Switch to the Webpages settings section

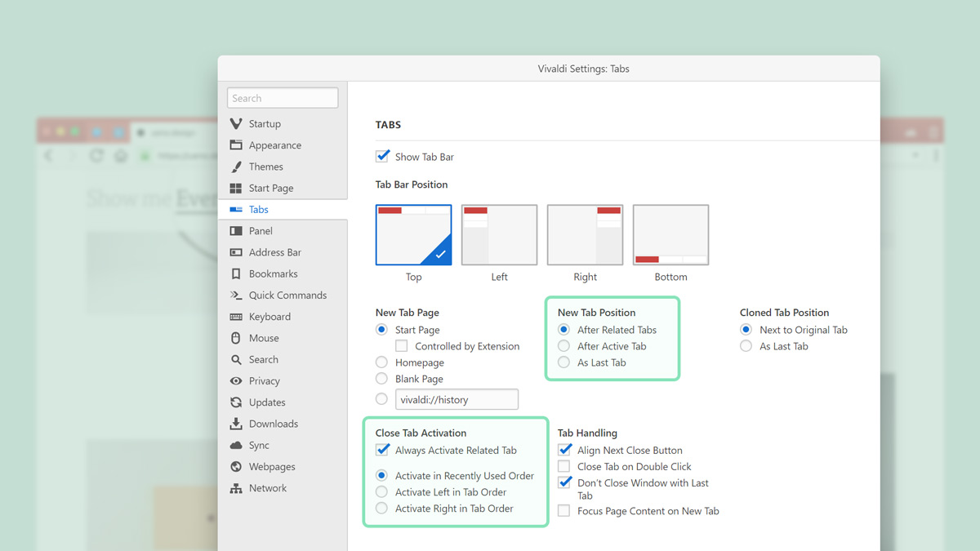[283, 467]
